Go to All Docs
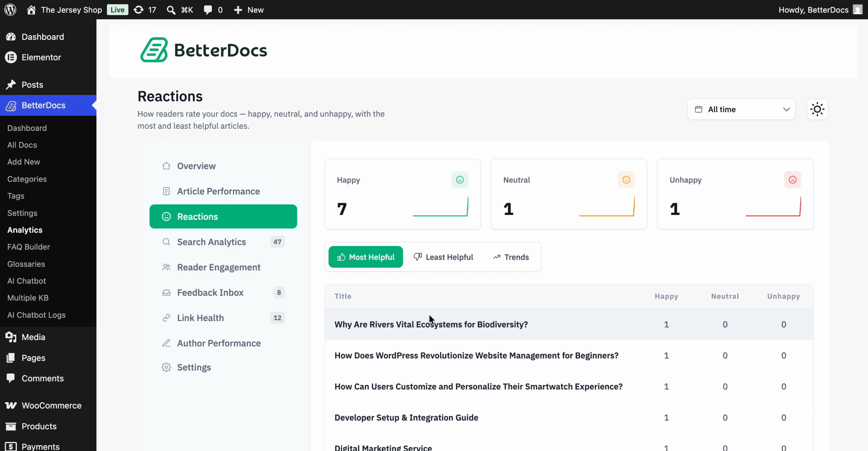Screen dimensions: 868x451 point(22,145)
